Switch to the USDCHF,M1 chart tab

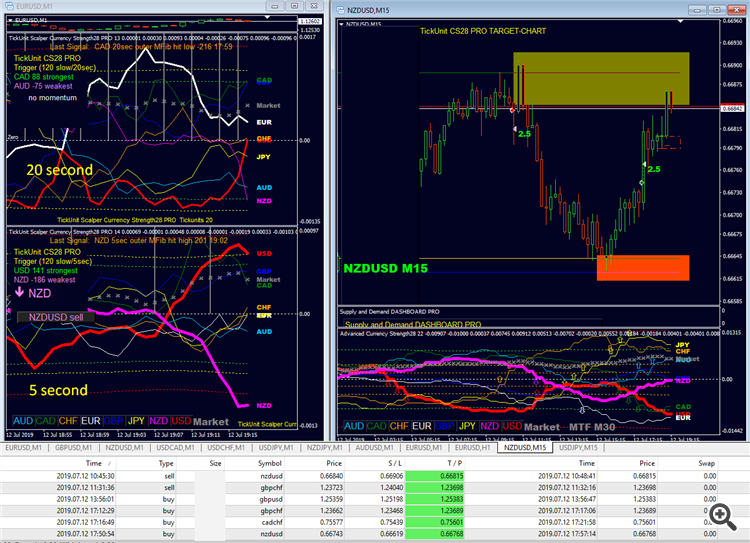click(x=226, y=448)
